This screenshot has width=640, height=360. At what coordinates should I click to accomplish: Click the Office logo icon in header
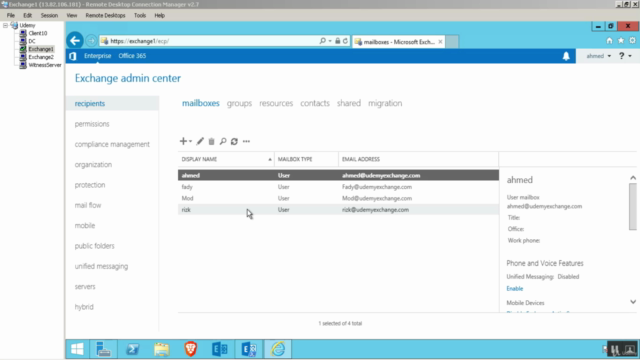click(73, 56)
